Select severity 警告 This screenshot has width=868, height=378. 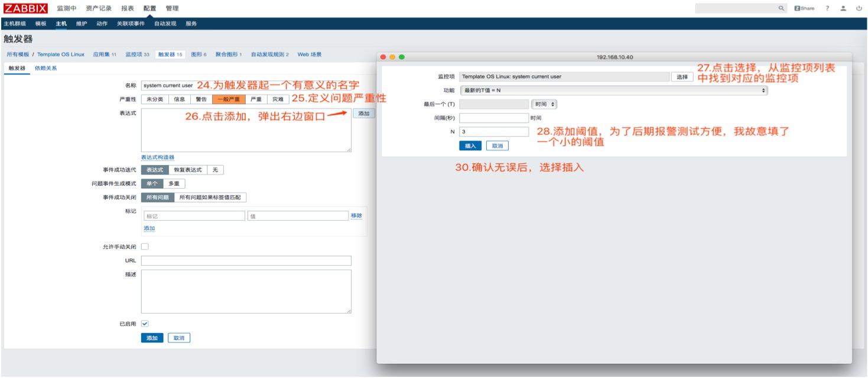[201, 99]
